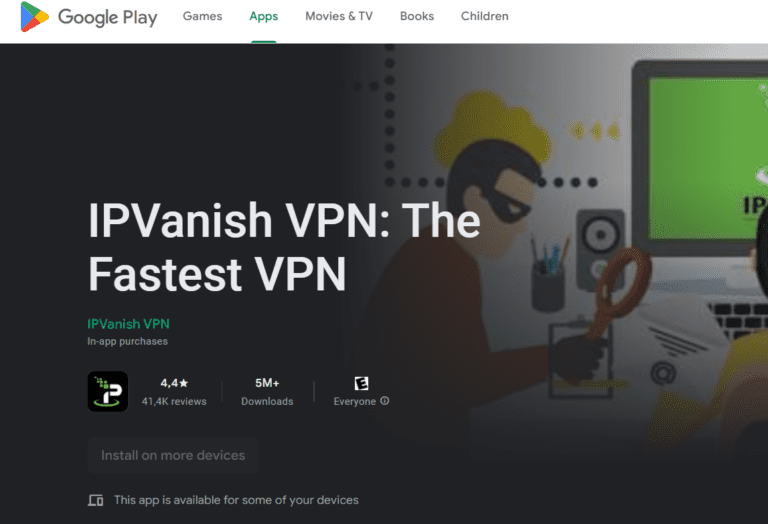The height and width of the screenshot is (524, 768).
Task: Click Install on more devices button
Action: (x=173, y=455)
